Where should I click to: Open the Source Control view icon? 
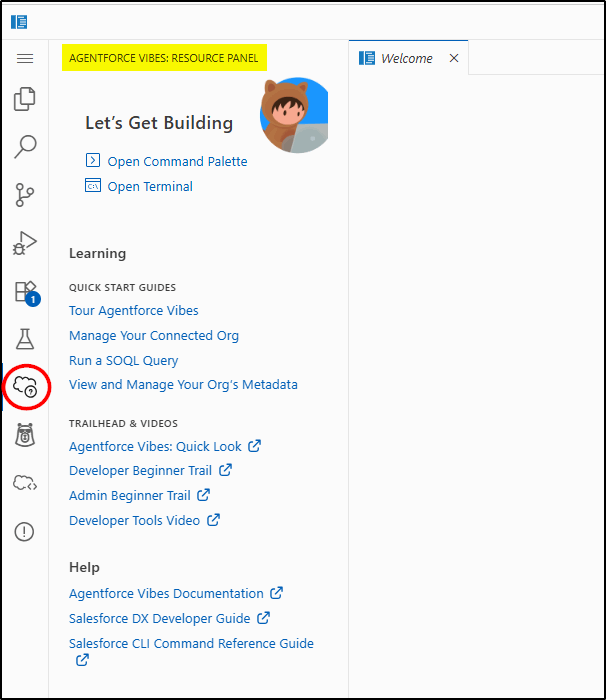(x=25, y=194)
